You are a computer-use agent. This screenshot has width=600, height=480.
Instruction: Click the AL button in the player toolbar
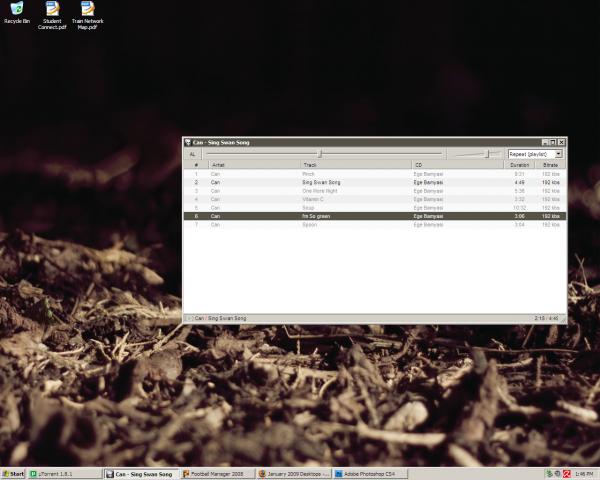coord(193,154)
